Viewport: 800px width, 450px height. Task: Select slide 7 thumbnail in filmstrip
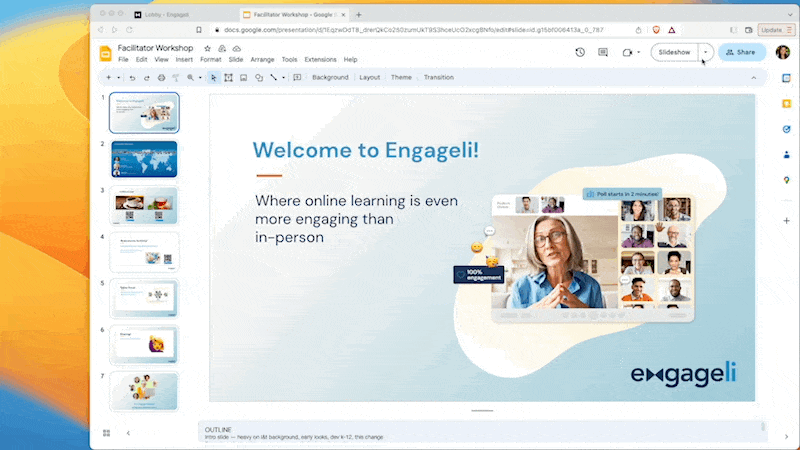pos(144,391)
